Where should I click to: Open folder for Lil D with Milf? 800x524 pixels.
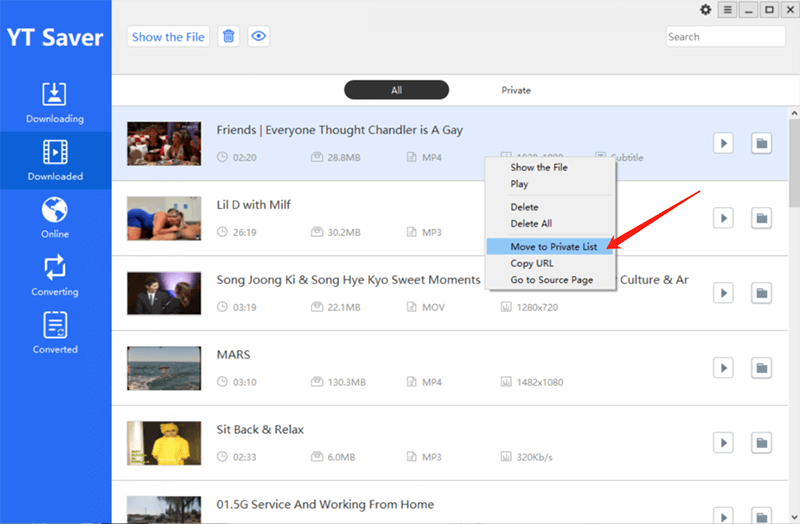point(761,218)
